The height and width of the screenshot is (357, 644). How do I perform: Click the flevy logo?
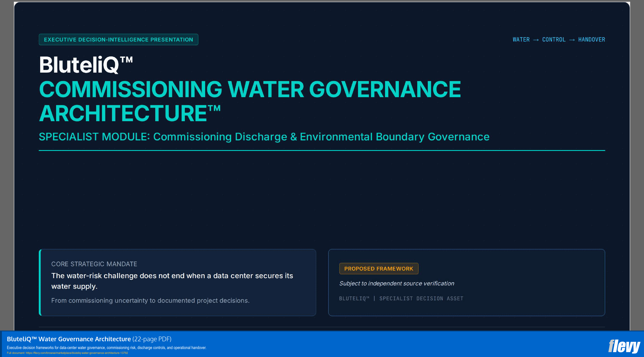[x=624, y=346]
